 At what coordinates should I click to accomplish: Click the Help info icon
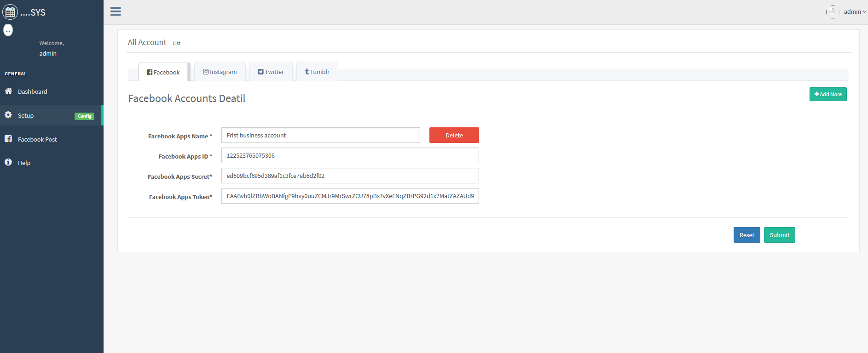[x=8, y=162]
